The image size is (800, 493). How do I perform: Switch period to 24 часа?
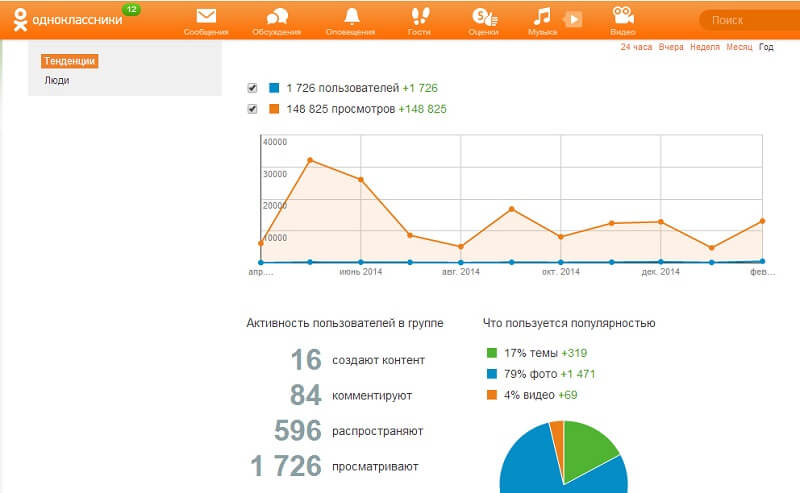[x=636, y=47]
